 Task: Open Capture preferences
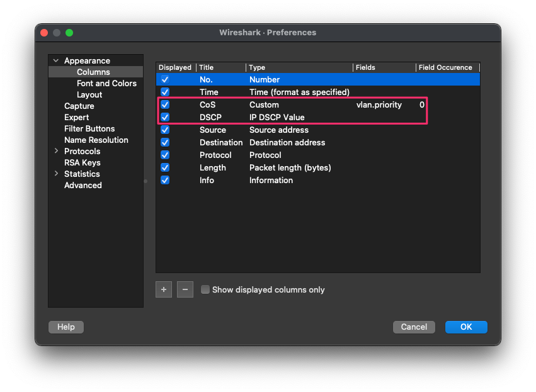coord(79,106)
